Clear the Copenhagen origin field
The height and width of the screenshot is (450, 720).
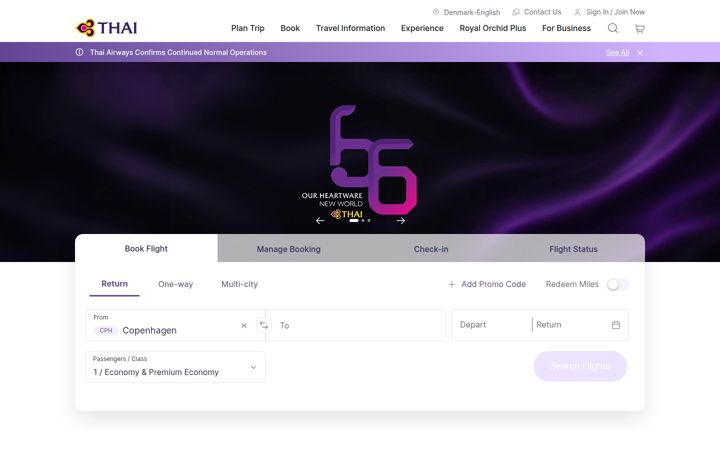244,326
